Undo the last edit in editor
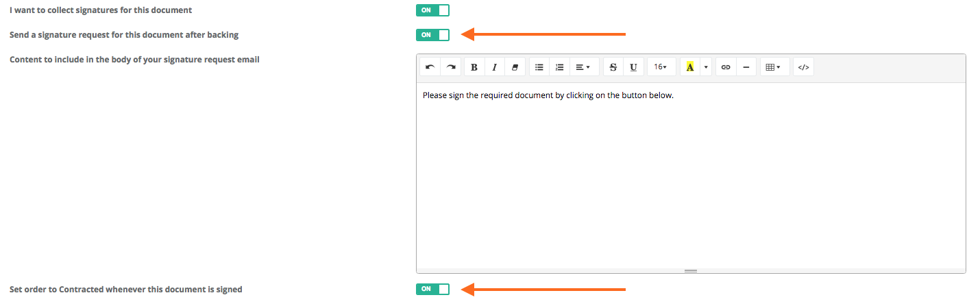980x304 pixels. pyautogui.click(x=430, y=67)
